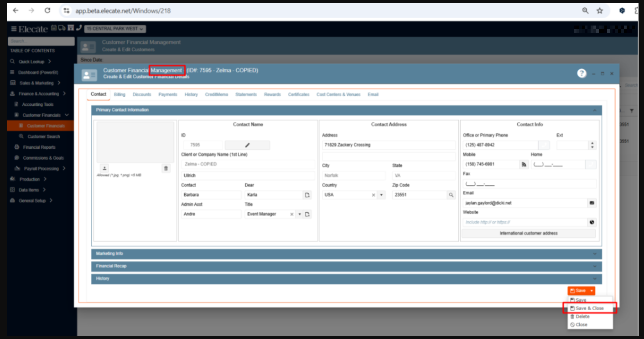The height and width of the screenshot is (339, 644).
Task: Click the upload image icon under photo
Action: (x=104, y=168)
